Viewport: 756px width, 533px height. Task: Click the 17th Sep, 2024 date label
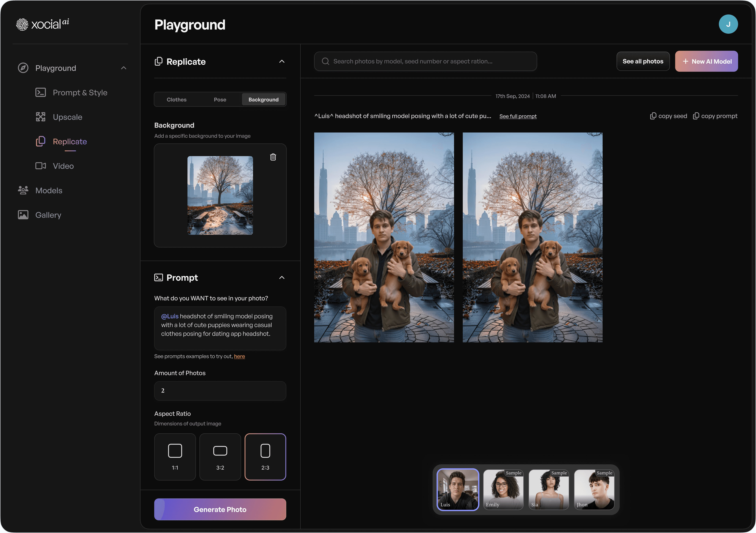(512, 96)
